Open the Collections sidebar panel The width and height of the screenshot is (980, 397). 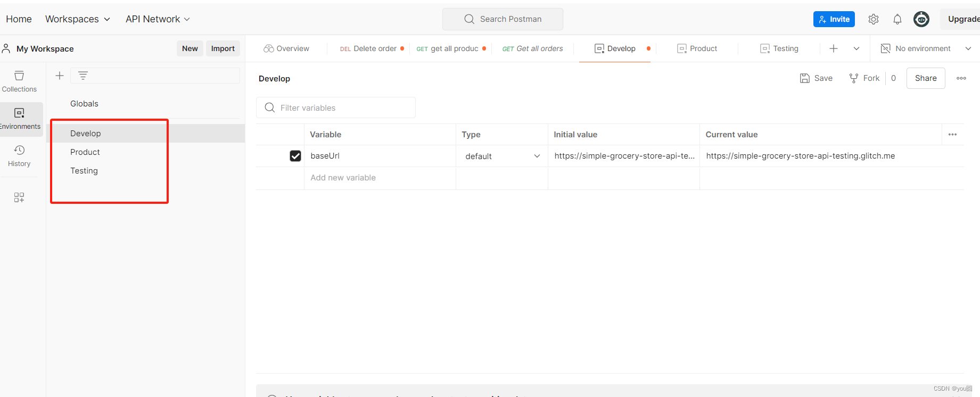(x=19, y=81)
